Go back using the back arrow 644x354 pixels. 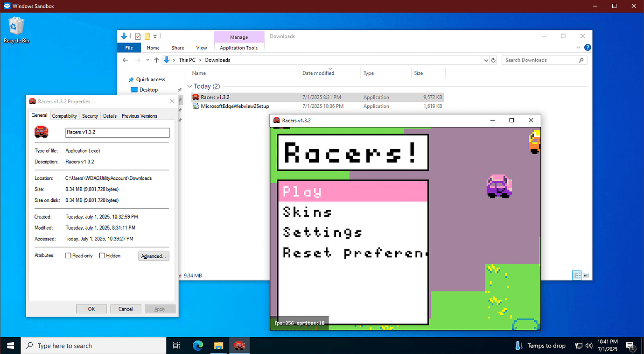[x=125, y=60]
